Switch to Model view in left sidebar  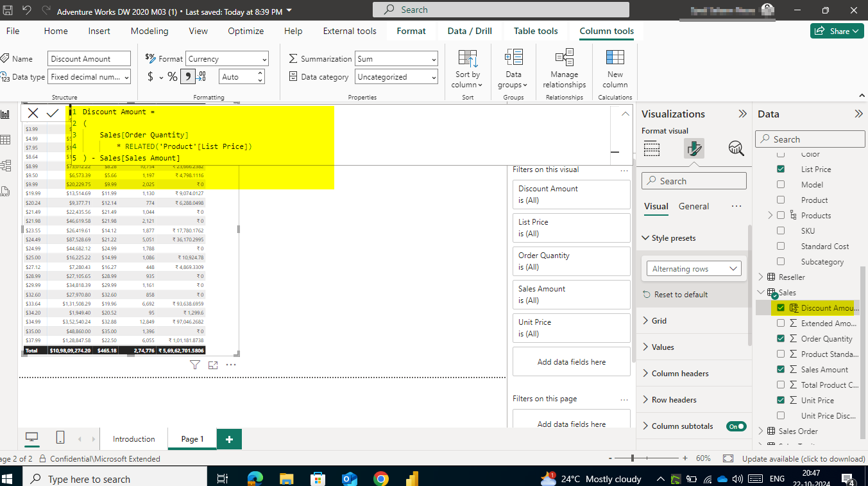(6, 166)
